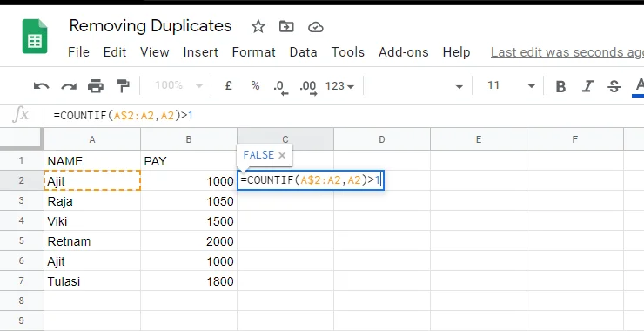The width and height of the screenshot is (644, 331).
Task: Click into the formula bar input
Action: click(345, 116)
